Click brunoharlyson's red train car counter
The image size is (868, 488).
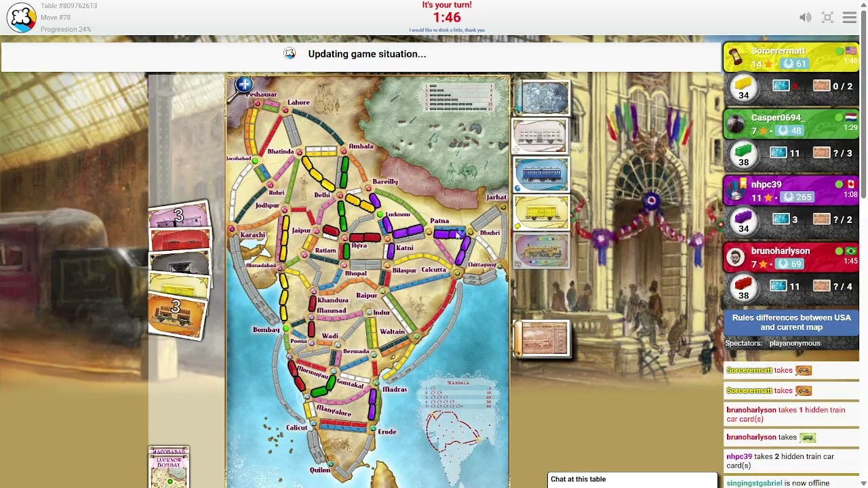[743, 287]
